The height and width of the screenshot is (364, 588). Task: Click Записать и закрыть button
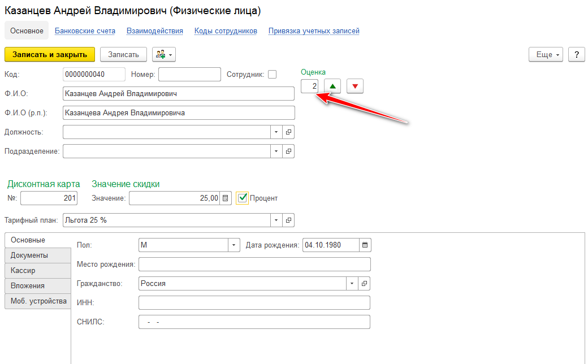point(50,54)
